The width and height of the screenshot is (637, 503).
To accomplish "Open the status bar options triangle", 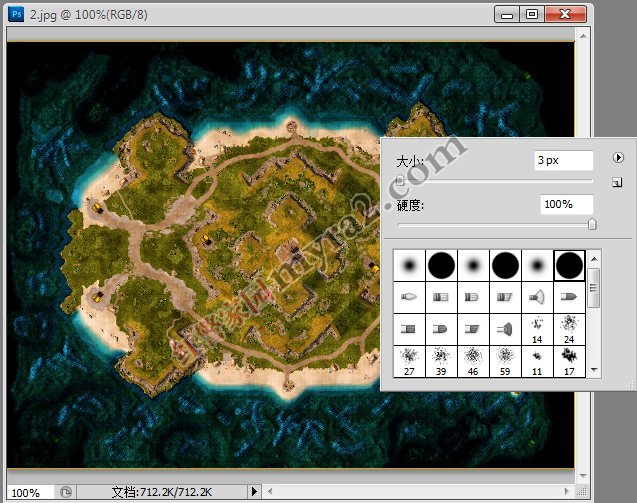I will (254, 492).
